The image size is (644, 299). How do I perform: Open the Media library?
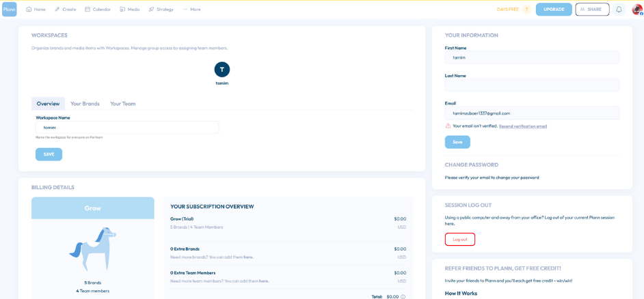[x=129, y=9]
